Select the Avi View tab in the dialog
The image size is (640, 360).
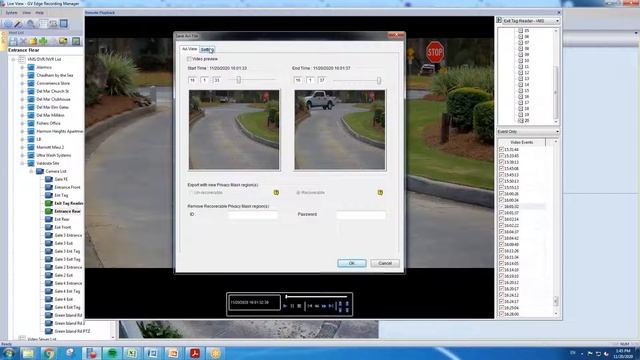(189, 49)
